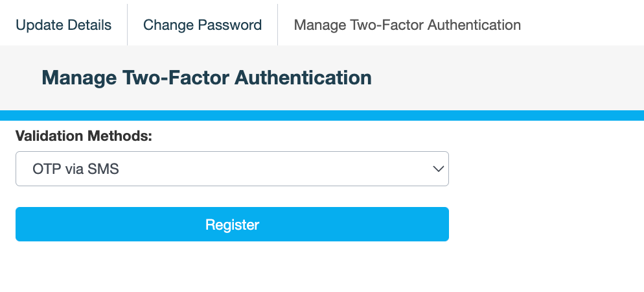Register the selected validation method
The image size is (644, 292).
point(232,225)
